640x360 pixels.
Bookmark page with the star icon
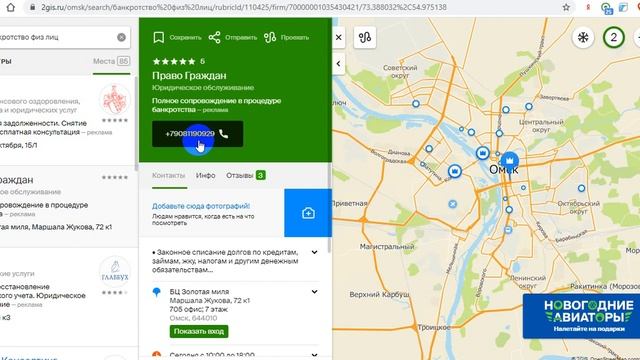pos(566,7)
